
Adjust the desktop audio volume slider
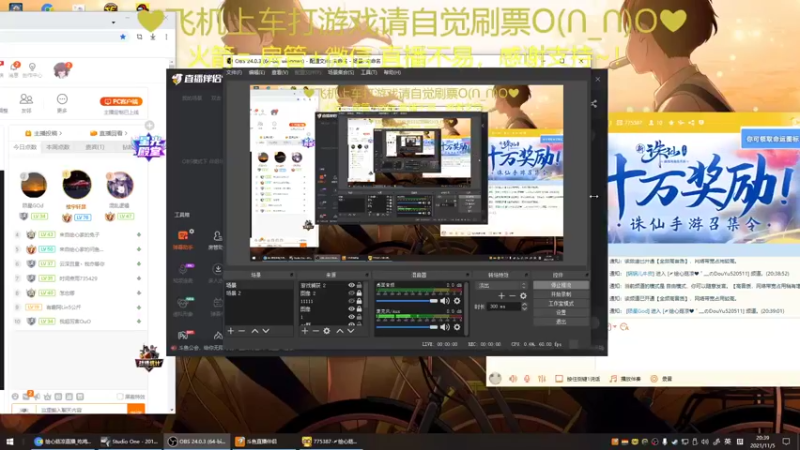[407, 301]
